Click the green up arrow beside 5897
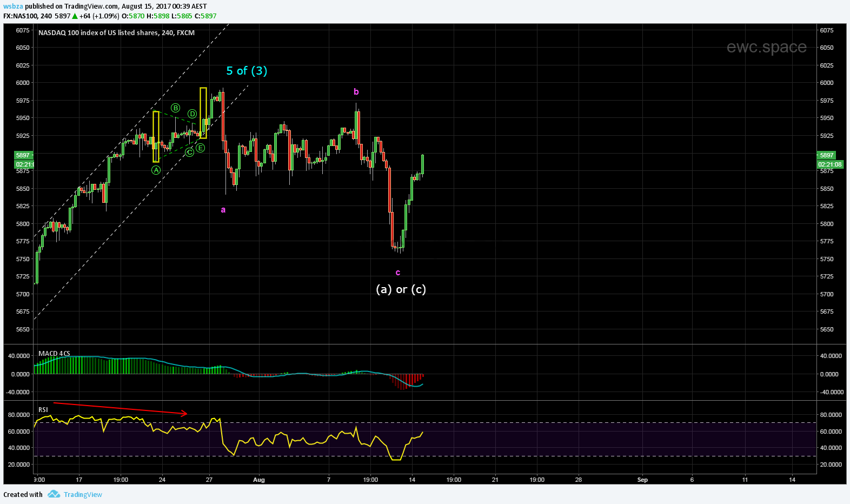 tap(75, 16)
